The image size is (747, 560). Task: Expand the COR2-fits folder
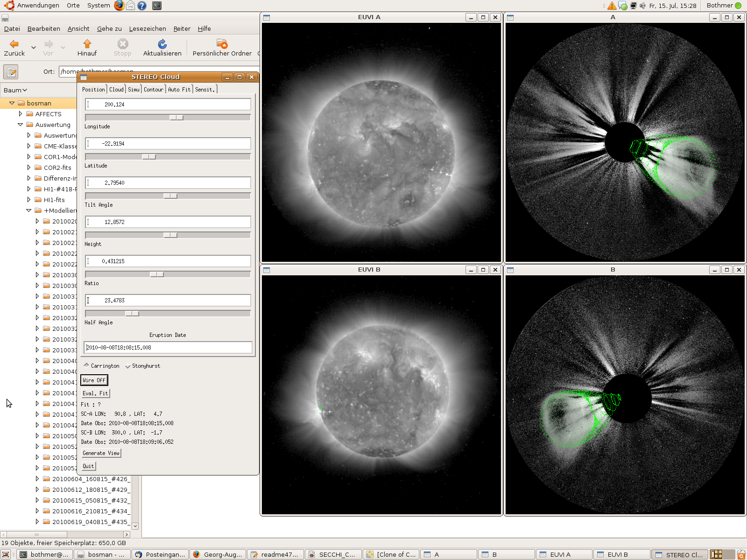point(28,168)
